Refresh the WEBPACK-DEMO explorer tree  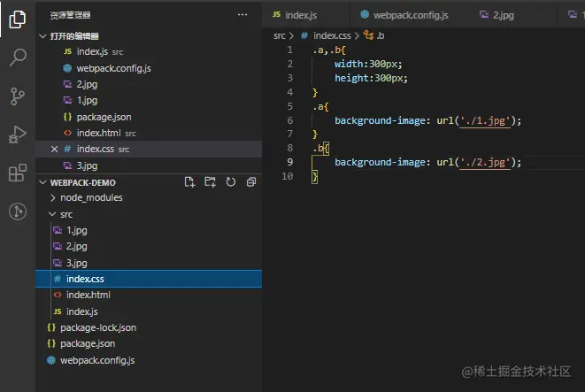click(x=231, y=181)
